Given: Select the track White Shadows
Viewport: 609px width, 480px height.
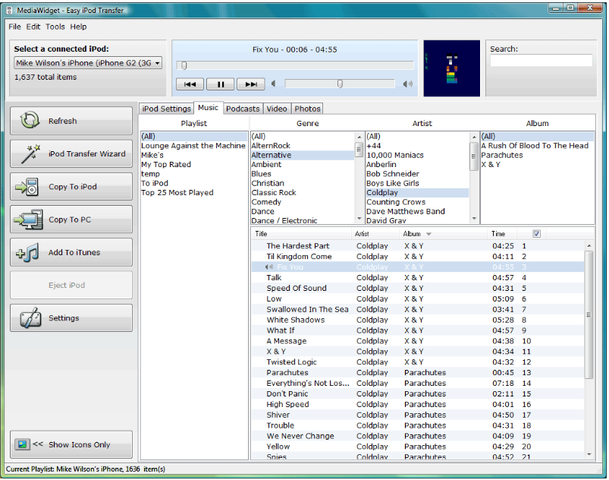Looking at the screenshot, I should pyautogui.click(x=418, y=320).
